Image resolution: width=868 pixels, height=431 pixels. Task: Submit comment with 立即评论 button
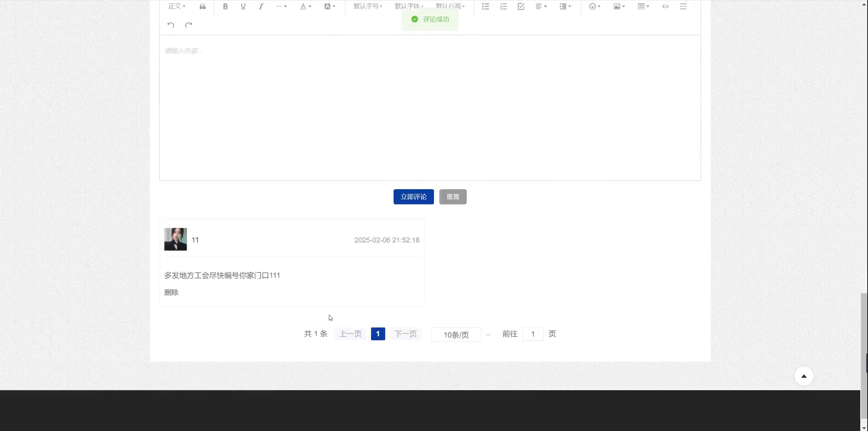pyautogui.click(x=413, y=197)
